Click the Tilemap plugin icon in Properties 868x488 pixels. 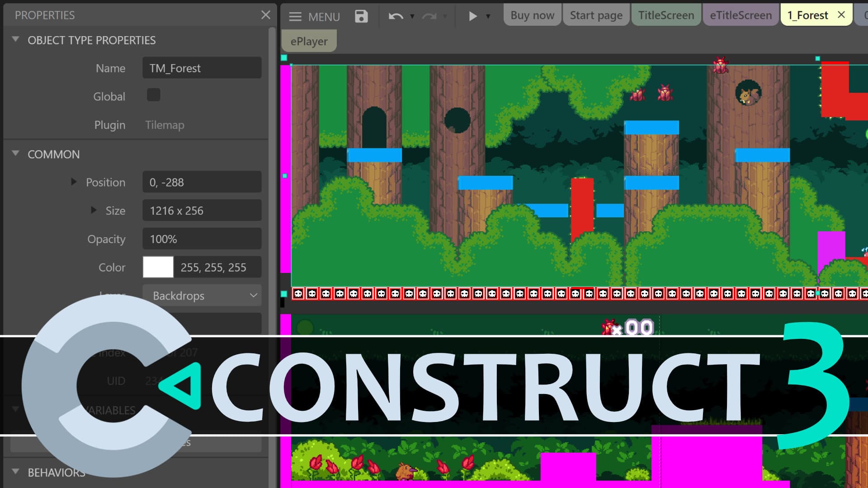(165, 125)
